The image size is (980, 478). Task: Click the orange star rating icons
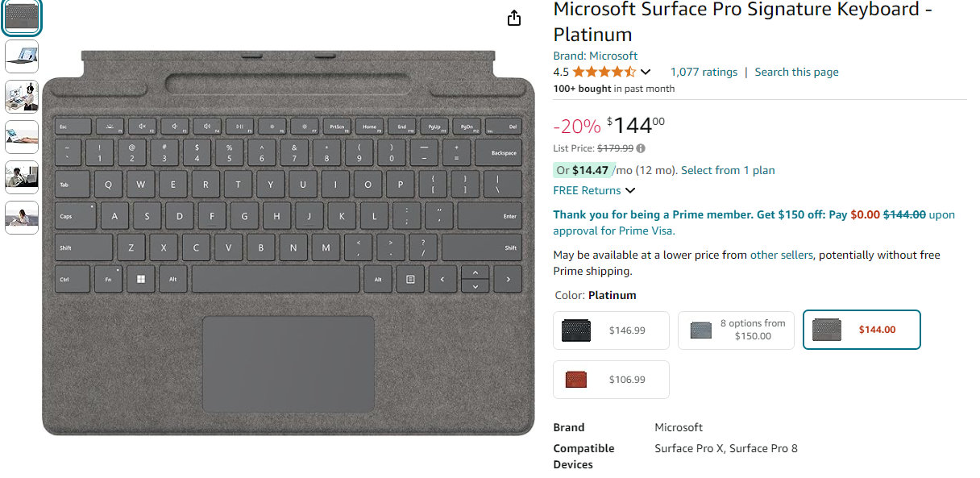604,72
